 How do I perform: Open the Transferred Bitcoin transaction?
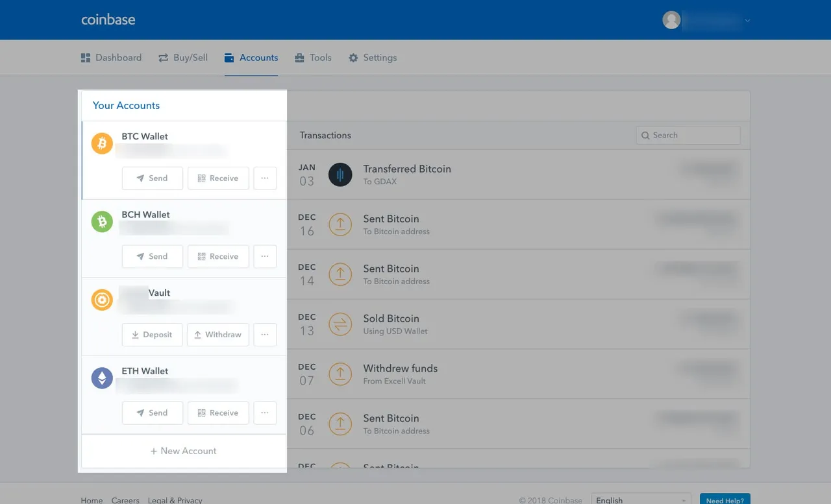coord(518,174)
